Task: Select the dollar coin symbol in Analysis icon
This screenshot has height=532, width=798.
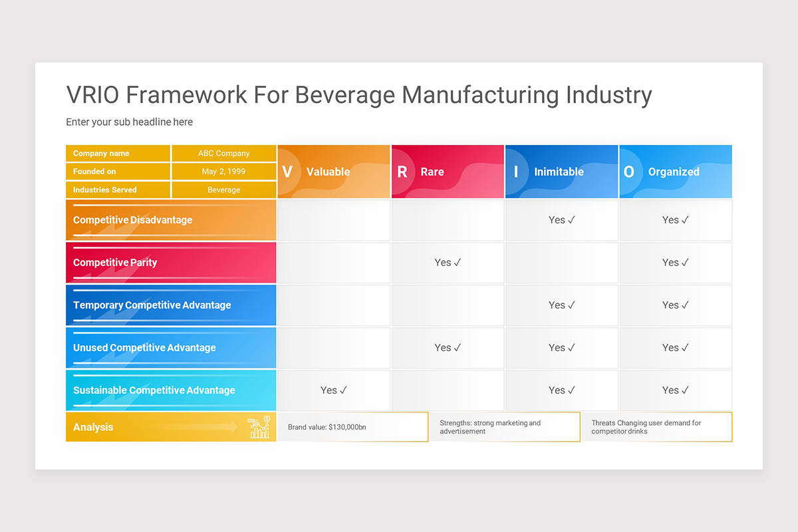Action: pyautogui.click(x=267, y=419)
